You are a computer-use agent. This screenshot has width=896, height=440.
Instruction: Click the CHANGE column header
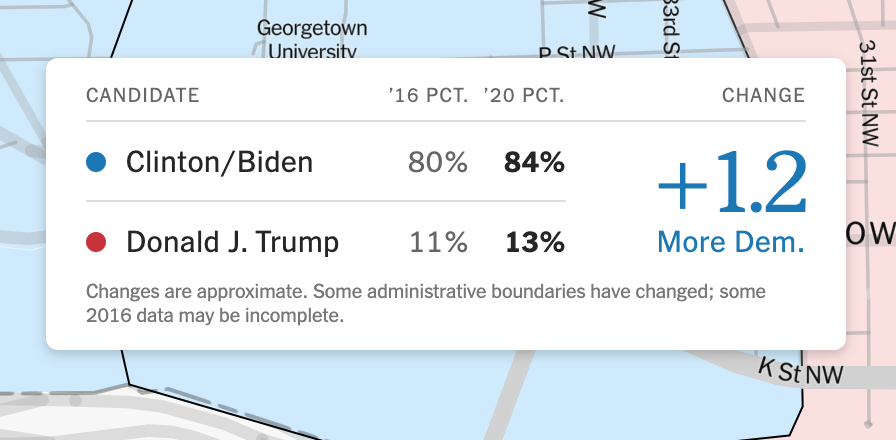[x=763, y=96]
